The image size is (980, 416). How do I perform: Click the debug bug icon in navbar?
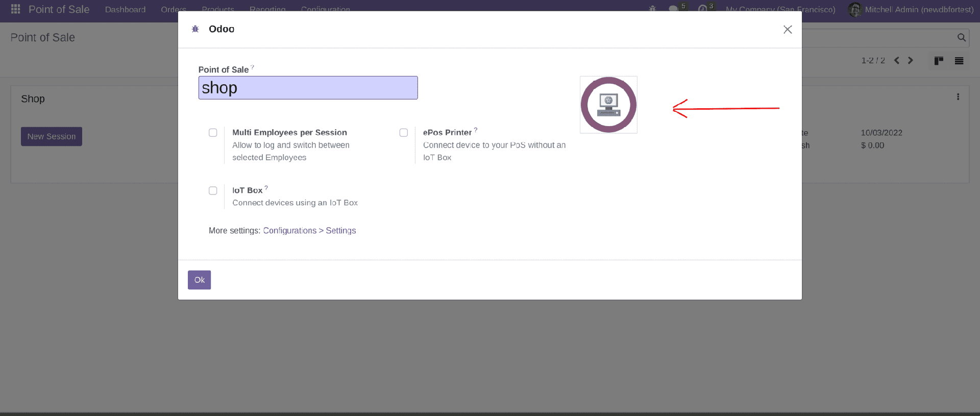652,9
